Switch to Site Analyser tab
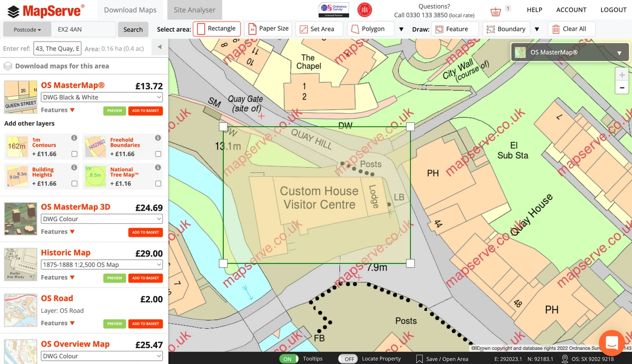This screenshot has width=632, height=364. pyautogui.click(x=195, y=10)
